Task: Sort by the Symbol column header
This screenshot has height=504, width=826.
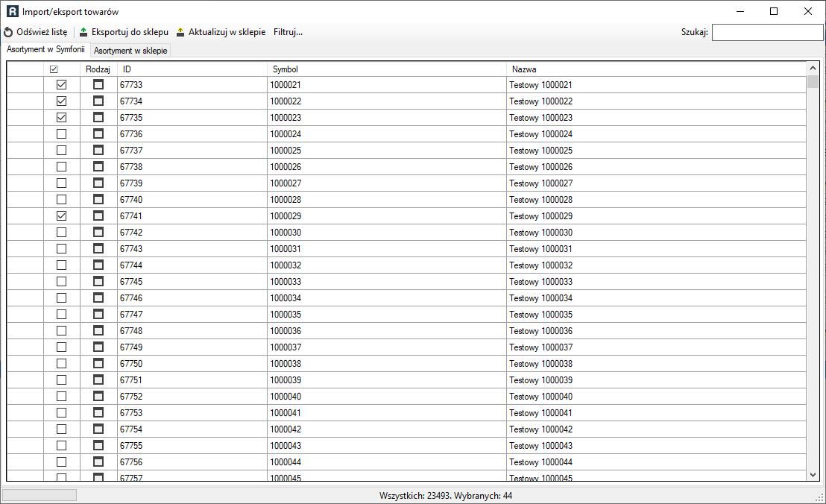Action: click(387, 69)
